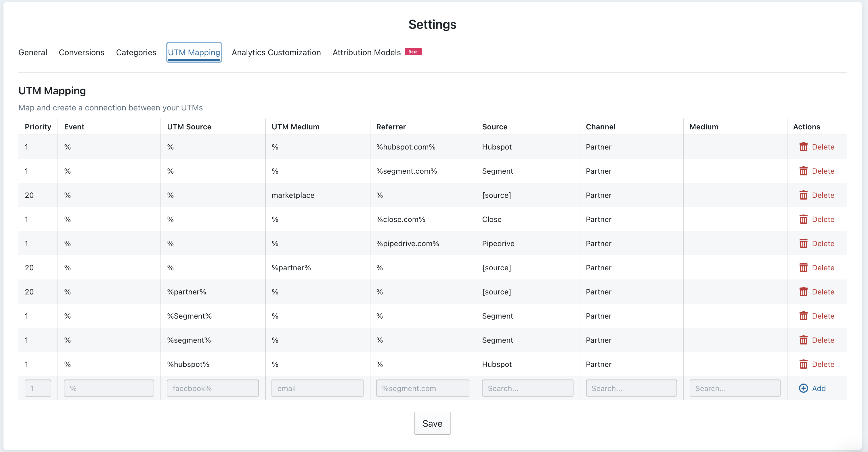Open the Channel search dropdown
The image size is (868, 452).
click(x=632, y=388)
